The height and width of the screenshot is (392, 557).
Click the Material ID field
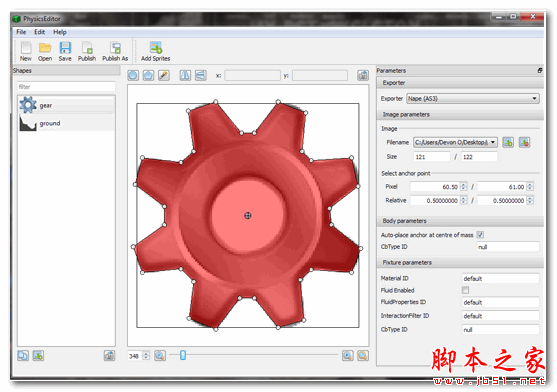[x=500, y=278]
